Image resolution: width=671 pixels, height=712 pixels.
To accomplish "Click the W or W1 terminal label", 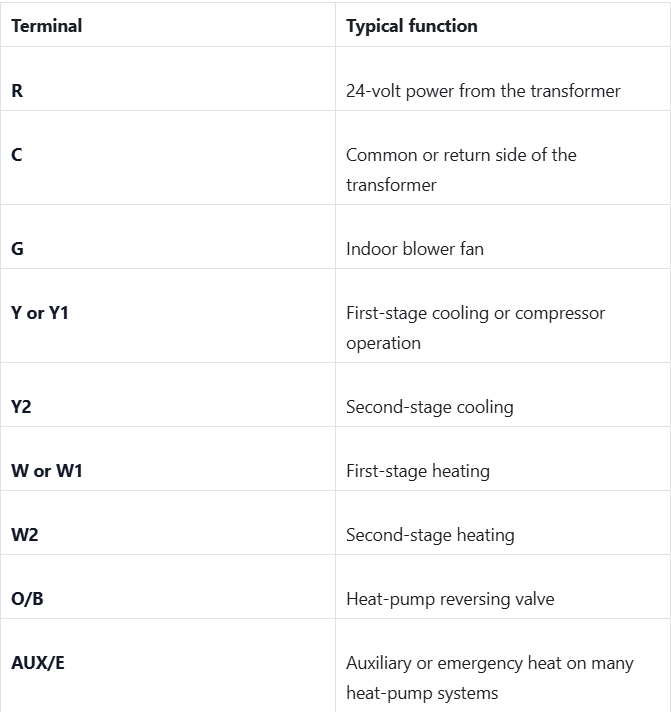I will click(x=47, y=470).
